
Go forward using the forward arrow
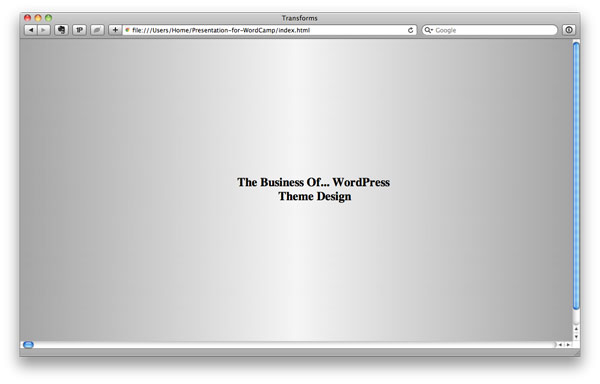[44, 30]
